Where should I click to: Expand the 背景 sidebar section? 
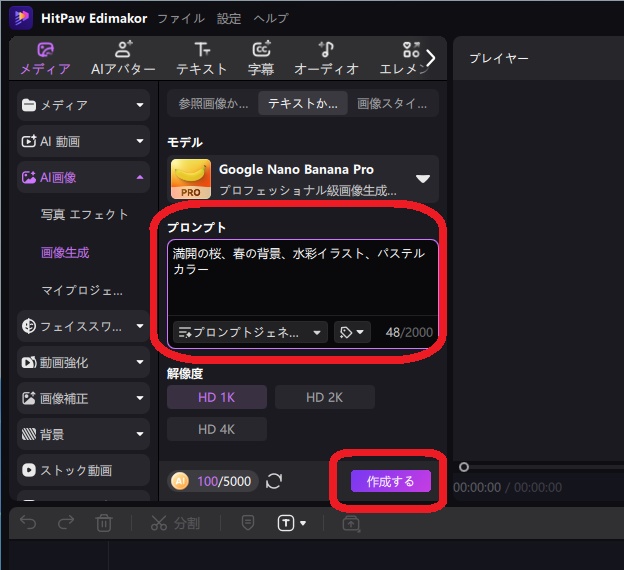83,434
